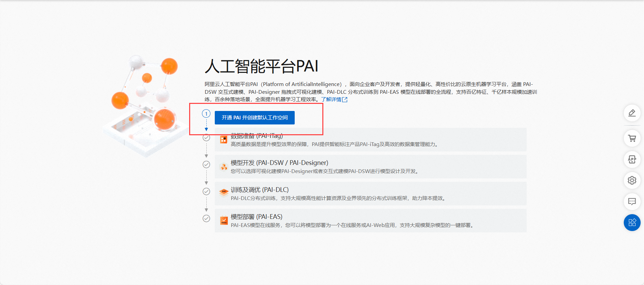644x285 pixels.
Task: Open the settings gear icon
Action: pos(632,180)
